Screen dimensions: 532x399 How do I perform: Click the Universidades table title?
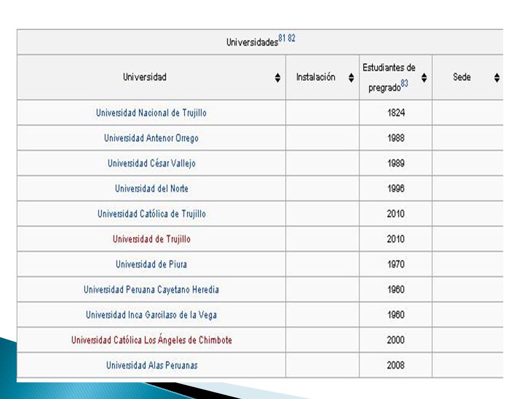pyautogui.click(x=252, y=42)
